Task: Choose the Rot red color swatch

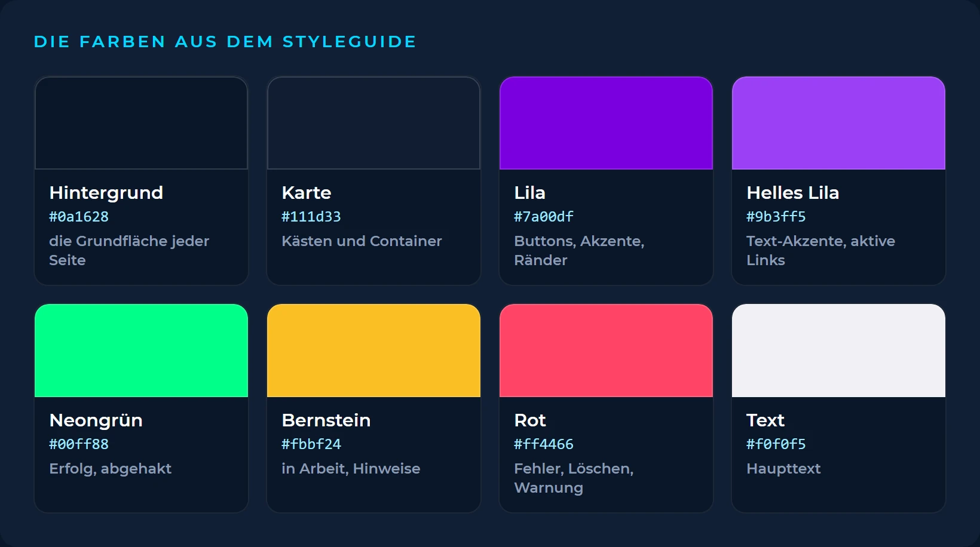Action: pyautogui.click(x=607, y=351)
